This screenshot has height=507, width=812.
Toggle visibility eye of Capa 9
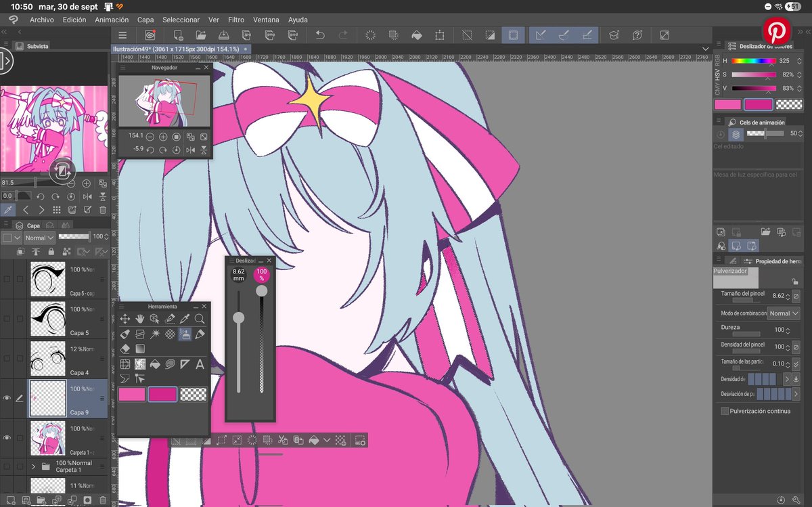click(7, 398)
